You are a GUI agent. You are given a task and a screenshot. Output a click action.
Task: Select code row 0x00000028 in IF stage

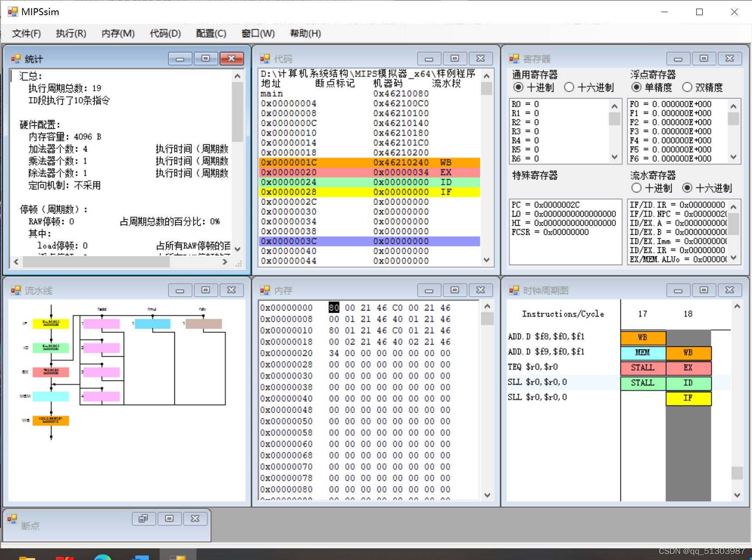click(370, 192)
